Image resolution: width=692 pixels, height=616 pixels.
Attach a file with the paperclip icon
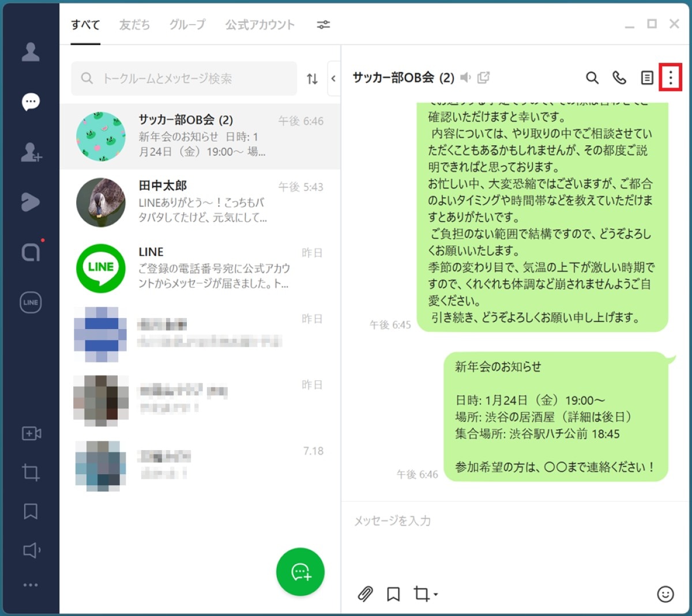[x=366, y=594]
